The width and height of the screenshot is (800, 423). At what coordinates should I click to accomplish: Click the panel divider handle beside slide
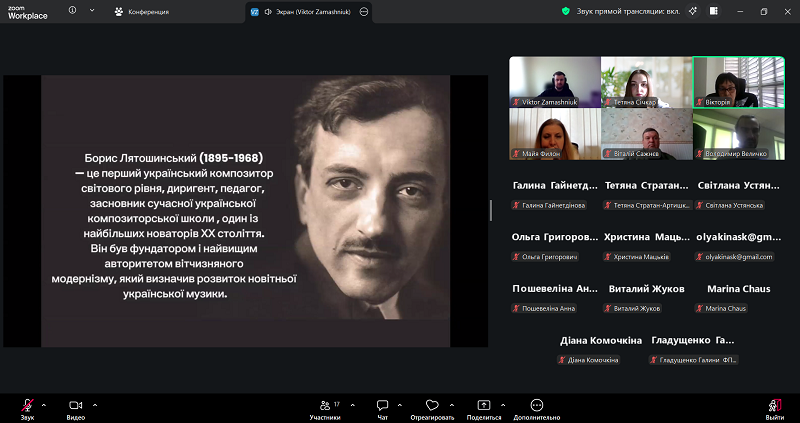tap(490, 210)
